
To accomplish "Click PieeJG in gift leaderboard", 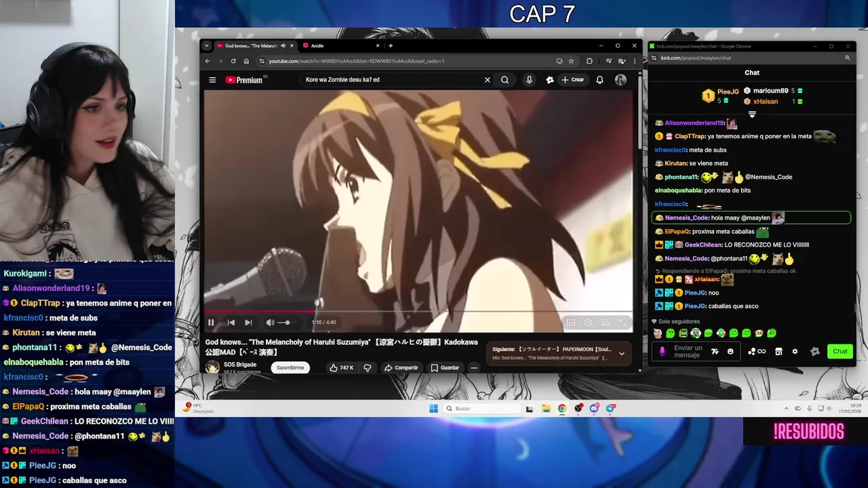I will 728,91.
